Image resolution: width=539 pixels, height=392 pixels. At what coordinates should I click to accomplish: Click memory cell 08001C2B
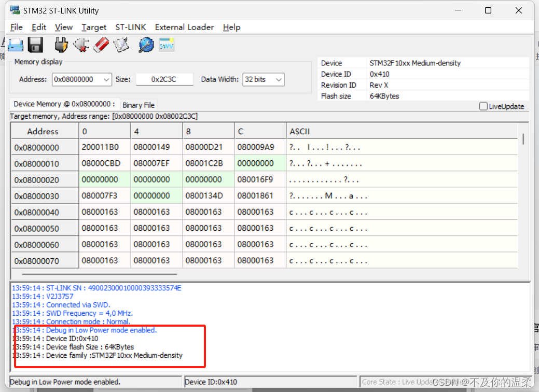pyautogui.click(x=209, y=163)
